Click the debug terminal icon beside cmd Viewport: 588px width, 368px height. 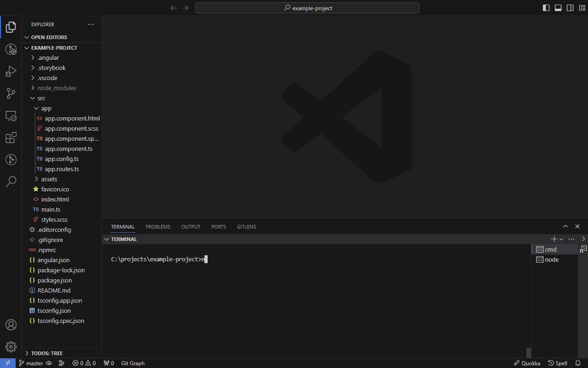click(x=583, y=249)
